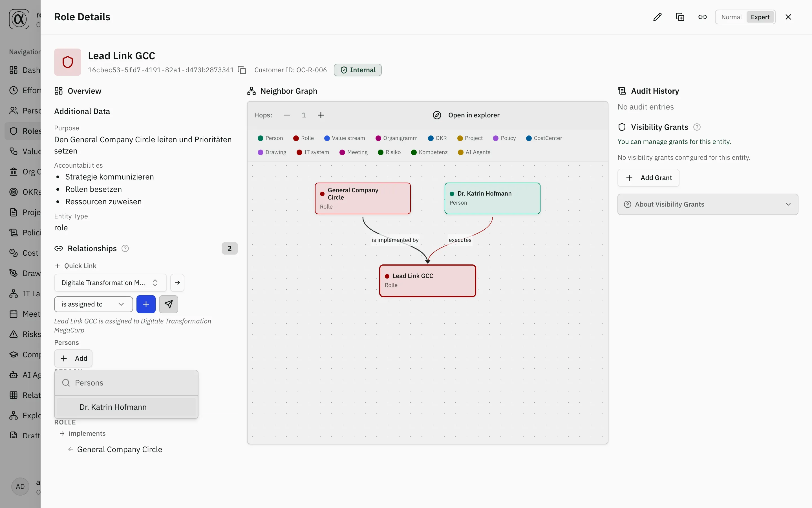Switch view mode to Expert

click(760, 17)
